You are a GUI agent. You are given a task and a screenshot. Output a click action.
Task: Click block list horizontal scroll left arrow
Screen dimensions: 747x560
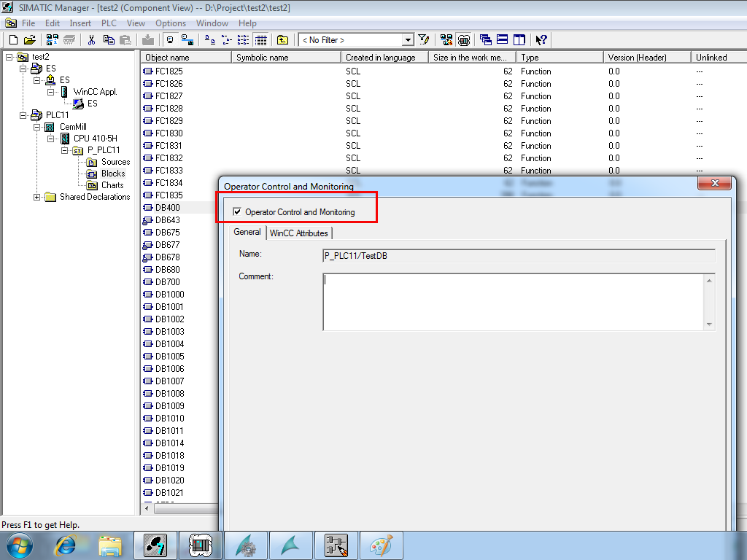[x=147, y=508]
